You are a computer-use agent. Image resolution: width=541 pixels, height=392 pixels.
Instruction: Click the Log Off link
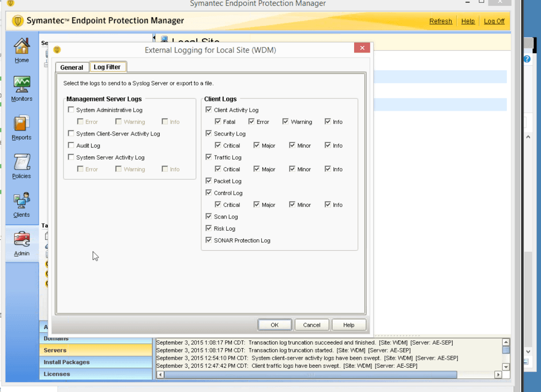(x=494, y=21)
